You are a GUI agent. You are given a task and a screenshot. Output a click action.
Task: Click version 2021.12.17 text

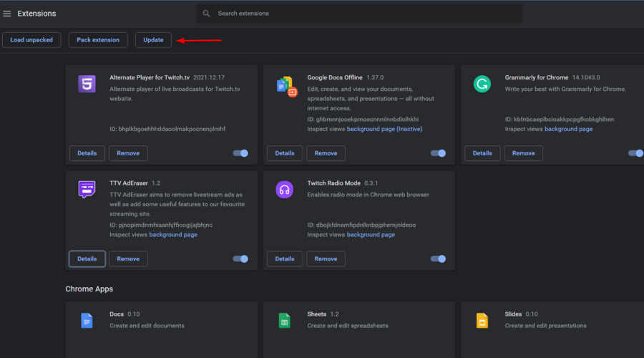(209, 77)
